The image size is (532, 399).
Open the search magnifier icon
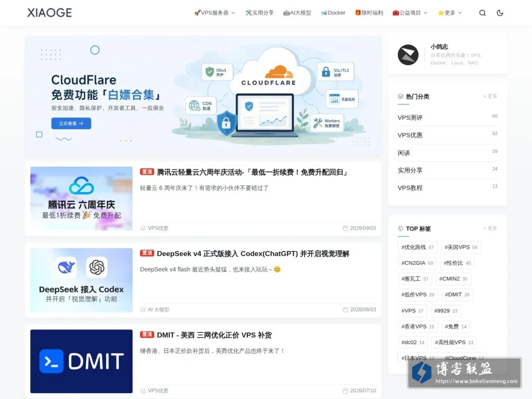coord(482,13)
